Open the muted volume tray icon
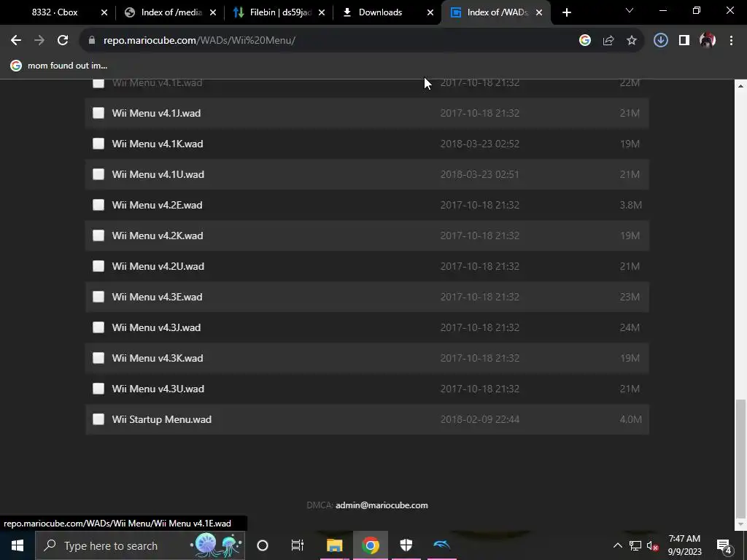 pos(652,546)
